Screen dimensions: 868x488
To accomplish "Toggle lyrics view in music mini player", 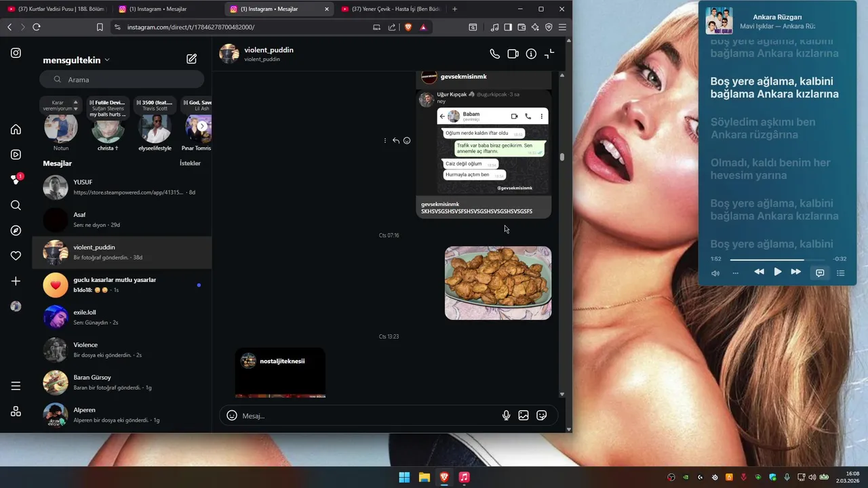I will coord(820,272).
